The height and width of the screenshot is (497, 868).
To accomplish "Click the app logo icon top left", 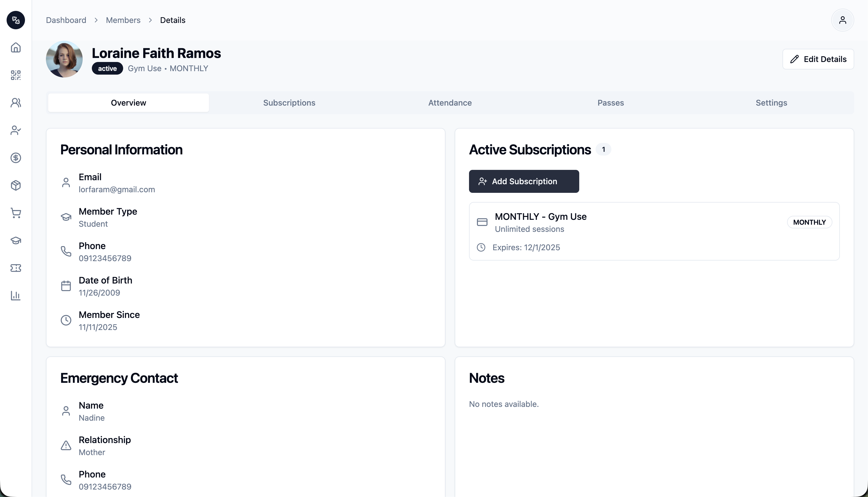I will (16, 20).
